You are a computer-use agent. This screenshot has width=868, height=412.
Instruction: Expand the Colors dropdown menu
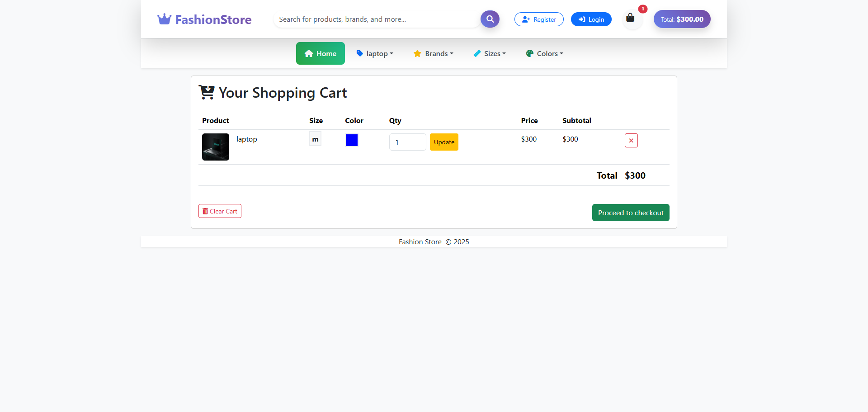[x=544, y=53]
